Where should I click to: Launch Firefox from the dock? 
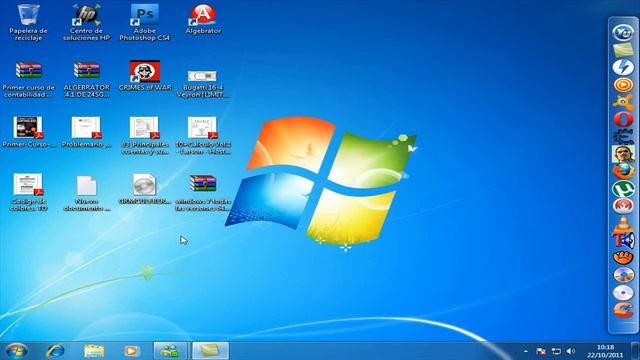(623, 171)
